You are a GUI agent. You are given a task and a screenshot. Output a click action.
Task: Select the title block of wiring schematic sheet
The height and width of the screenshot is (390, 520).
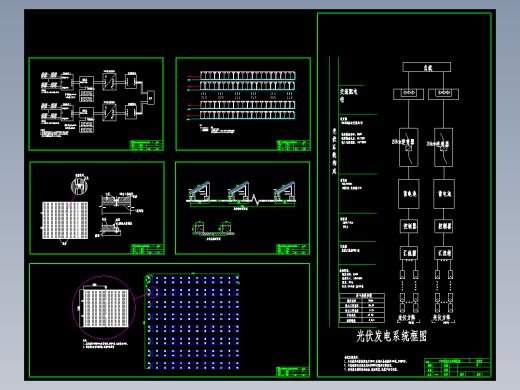146,145
